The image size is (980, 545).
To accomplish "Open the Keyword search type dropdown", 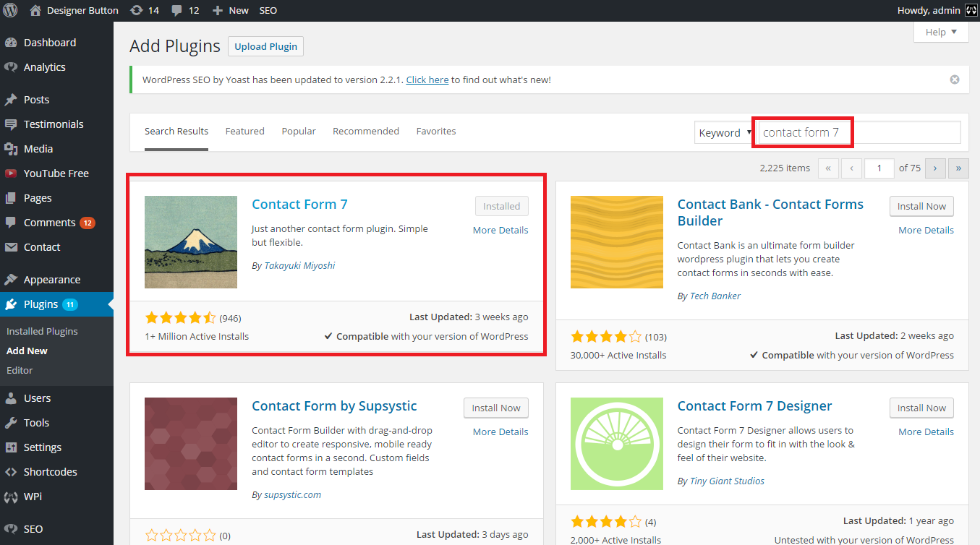I will click(724, 133).
